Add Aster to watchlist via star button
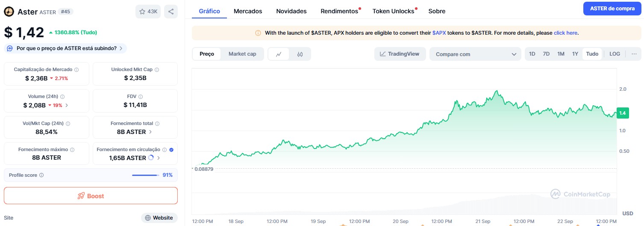The image size is (644, 226). pos(148,12)
